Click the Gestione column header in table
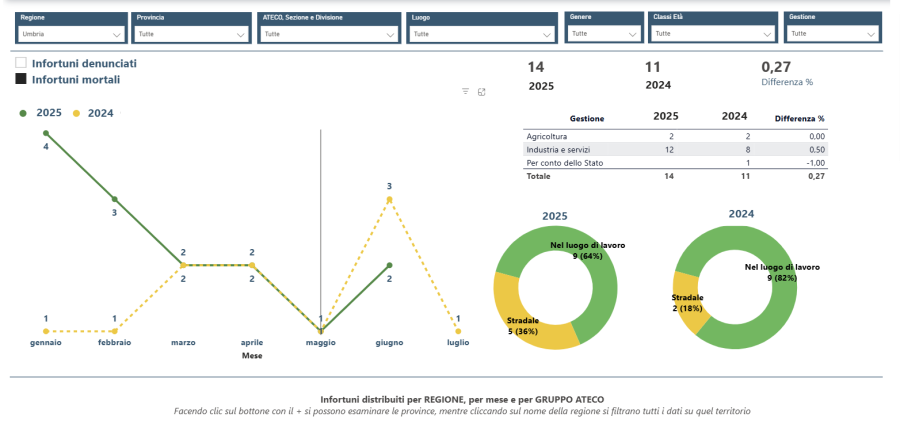Screen dimensions: 900x432 (x=587, y=119)
